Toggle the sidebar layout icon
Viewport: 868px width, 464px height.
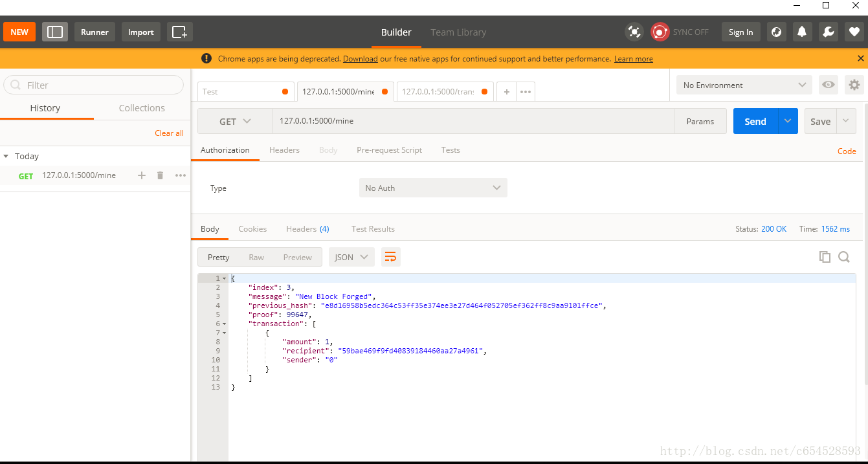(x=55, y=32)
